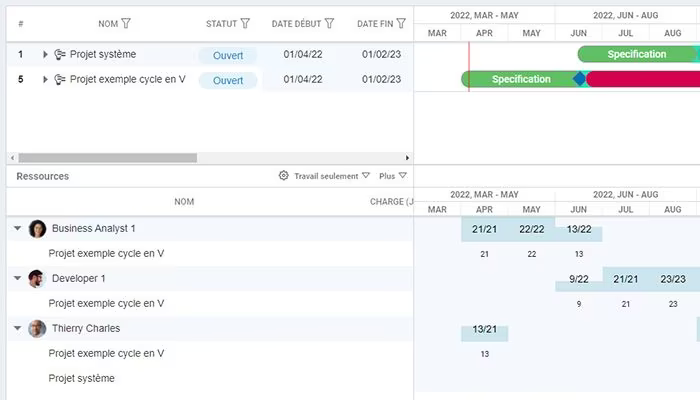The image size is (700, 400).
Task: Click the DATE DÉBUT column header
Action: 296,24
